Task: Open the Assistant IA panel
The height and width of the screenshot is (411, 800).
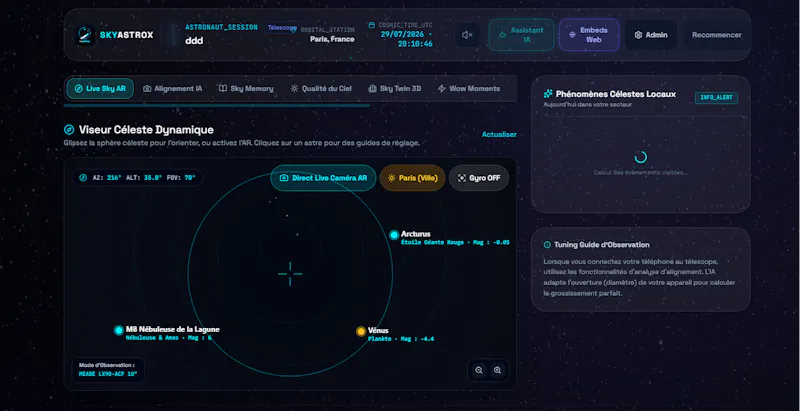Action: [521, 35]
